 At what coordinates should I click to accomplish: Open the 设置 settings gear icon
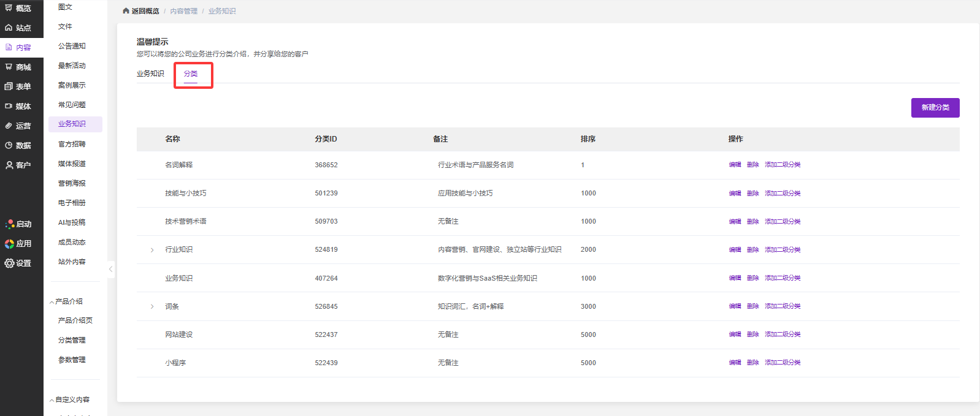point(9,263)
